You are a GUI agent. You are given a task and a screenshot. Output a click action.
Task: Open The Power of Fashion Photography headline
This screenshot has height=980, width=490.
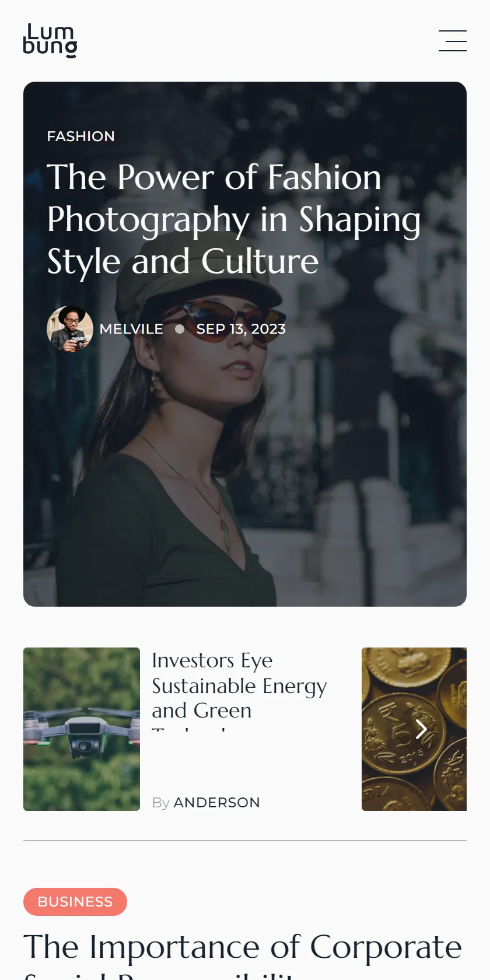[234, 219]
